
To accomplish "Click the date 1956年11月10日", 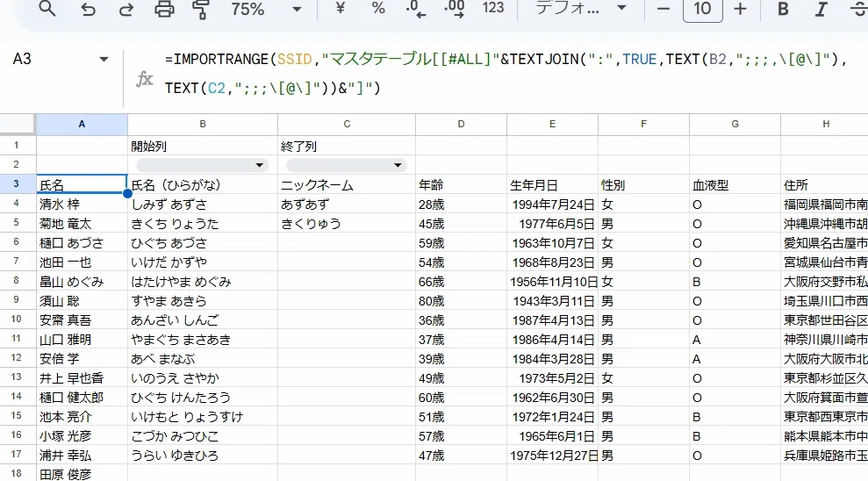I will coord(552,282).
